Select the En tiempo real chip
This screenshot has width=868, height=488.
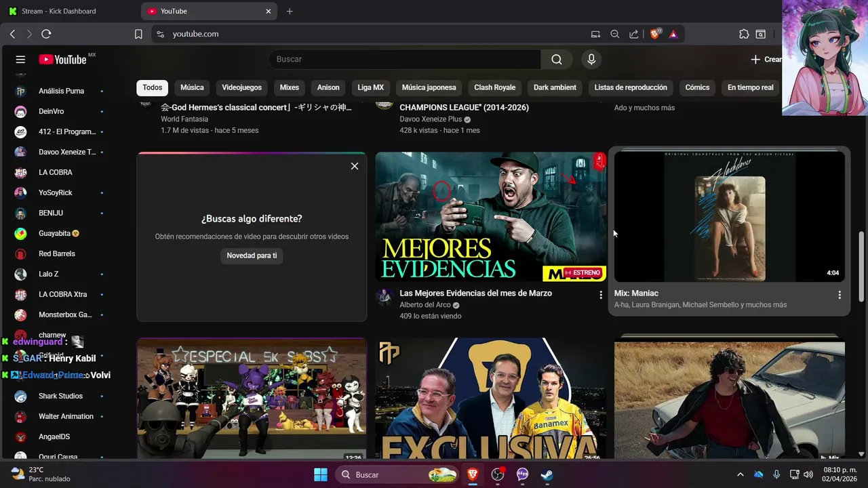tap(751, 87)
